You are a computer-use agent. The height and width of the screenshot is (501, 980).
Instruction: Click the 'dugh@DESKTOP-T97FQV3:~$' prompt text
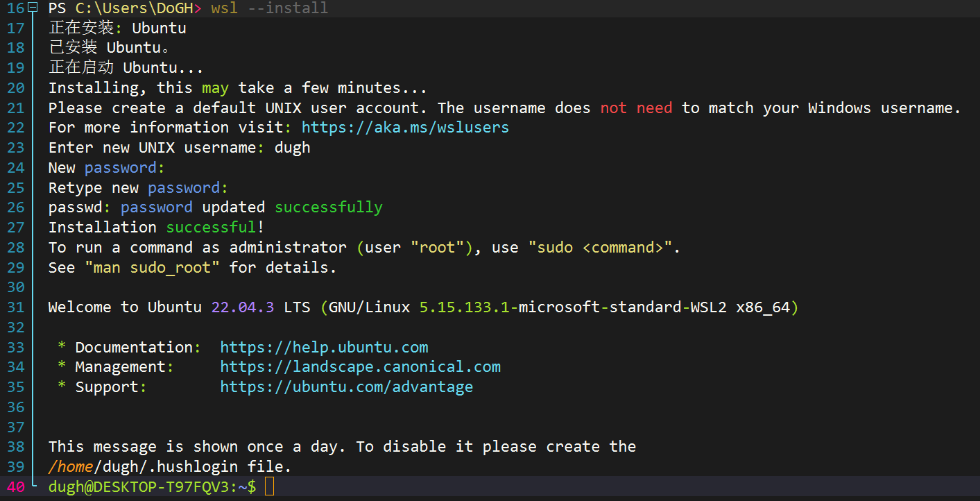(x=152, y=487)
